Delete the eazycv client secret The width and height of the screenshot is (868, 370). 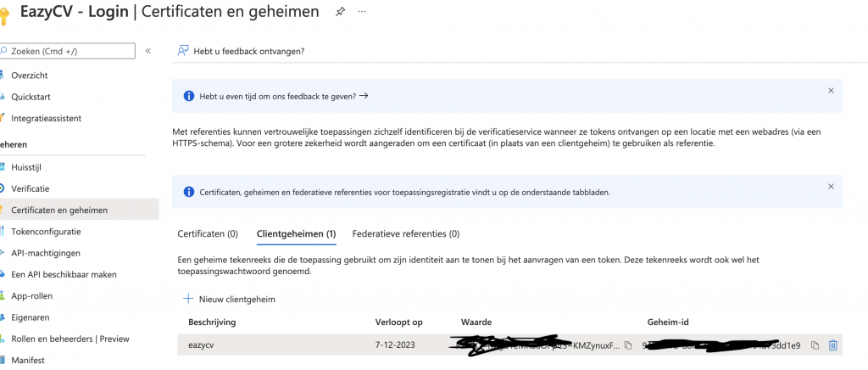(x=833, y=345)
